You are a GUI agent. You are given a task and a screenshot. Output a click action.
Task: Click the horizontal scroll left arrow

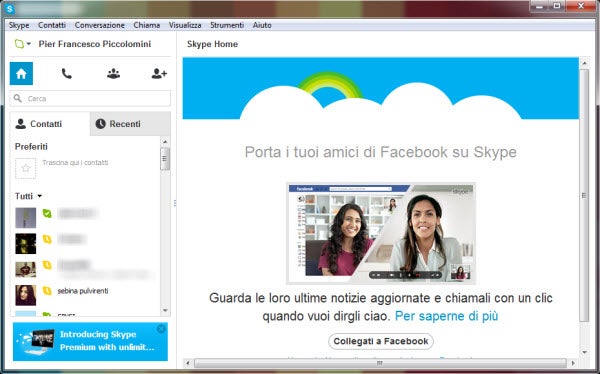click(x=188, y=363)
